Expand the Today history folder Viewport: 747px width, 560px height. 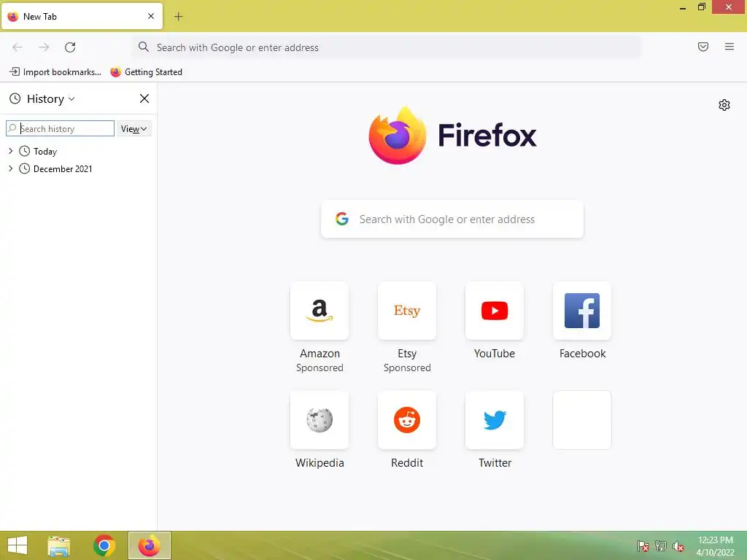click(x=10, y=151)
